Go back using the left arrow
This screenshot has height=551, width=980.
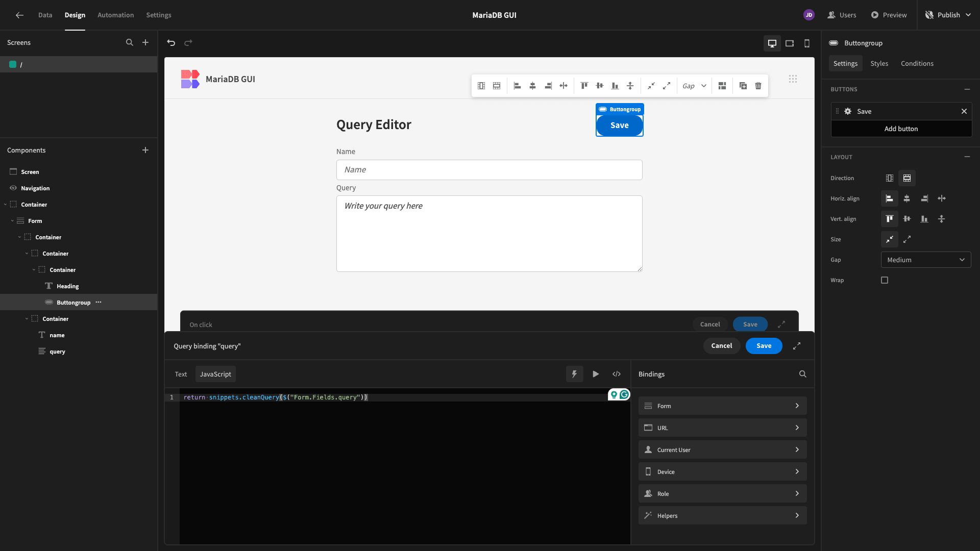pos(19,15)
